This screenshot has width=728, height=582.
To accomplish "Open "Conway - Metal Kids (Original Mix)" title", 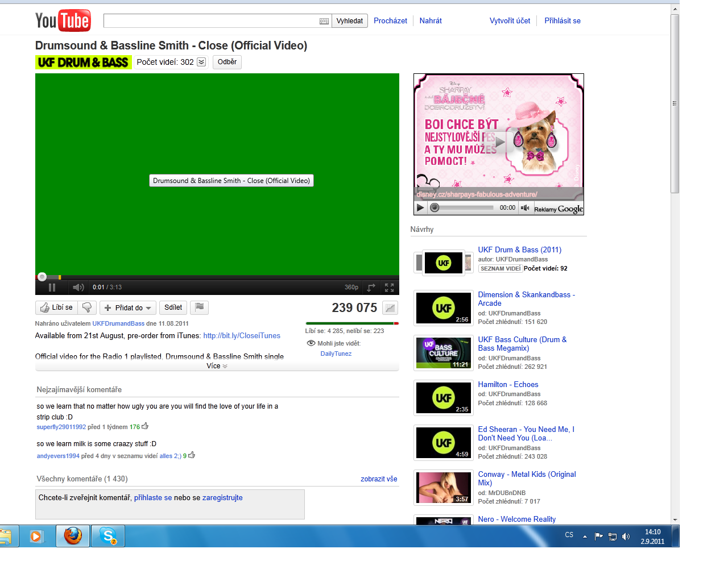I will pyautogui.click(x=527, y=479).
